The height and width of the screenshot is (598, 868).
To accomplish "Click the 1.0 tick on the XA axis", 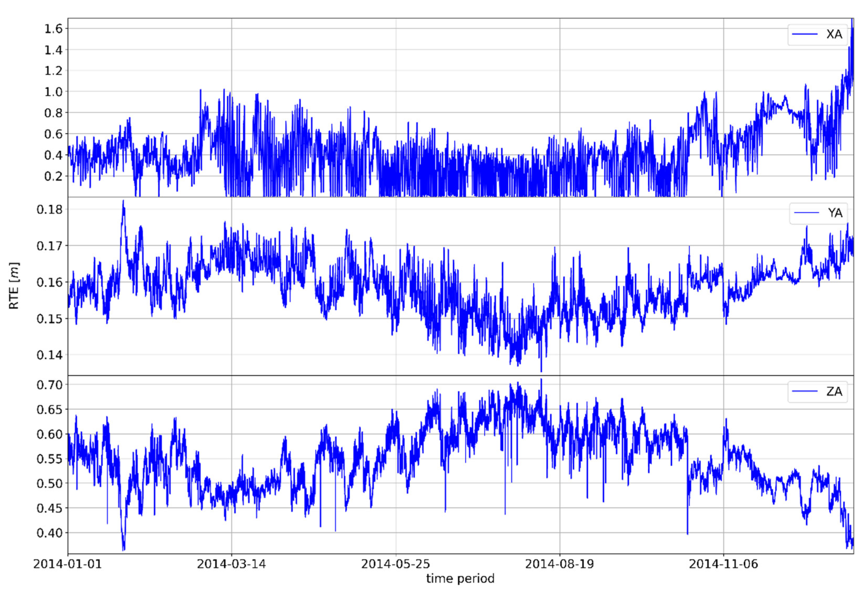I will tap(53, 92).
